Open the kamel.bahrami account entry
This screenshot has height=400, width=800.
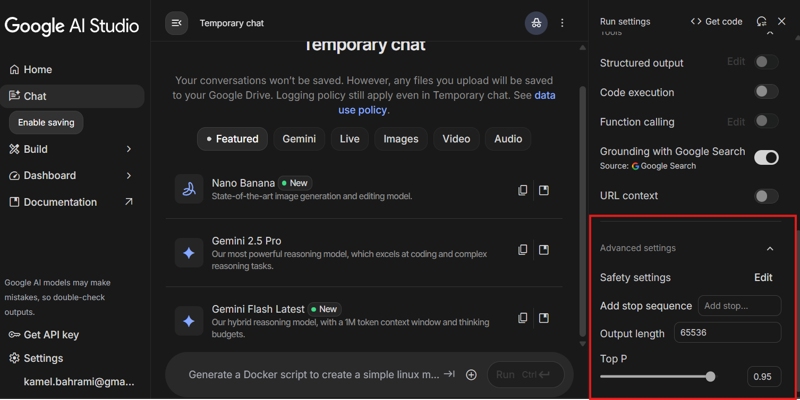pyautogui.click(x=79, y=381)
